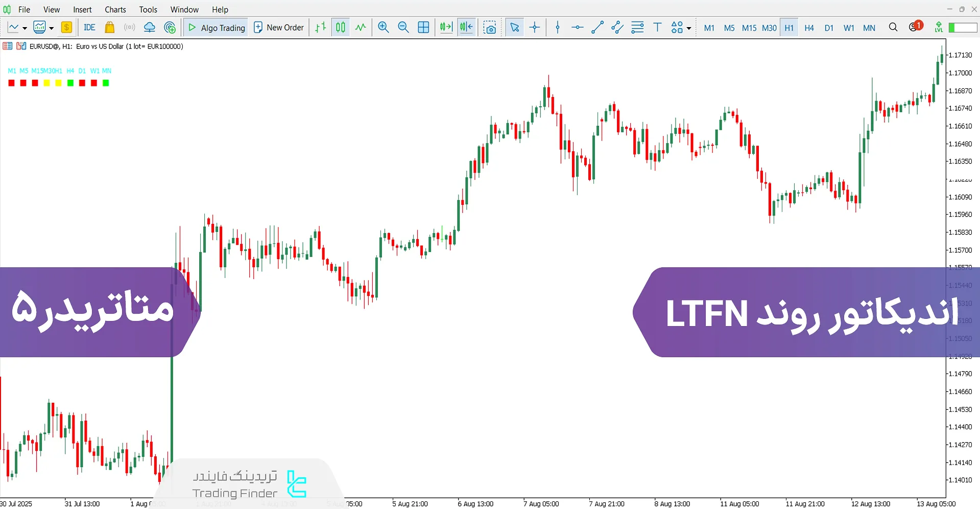This screenshot has width=980, height=509.
Task: Activate the crosshair cursor tool
Action: click(x=534, y=27)
